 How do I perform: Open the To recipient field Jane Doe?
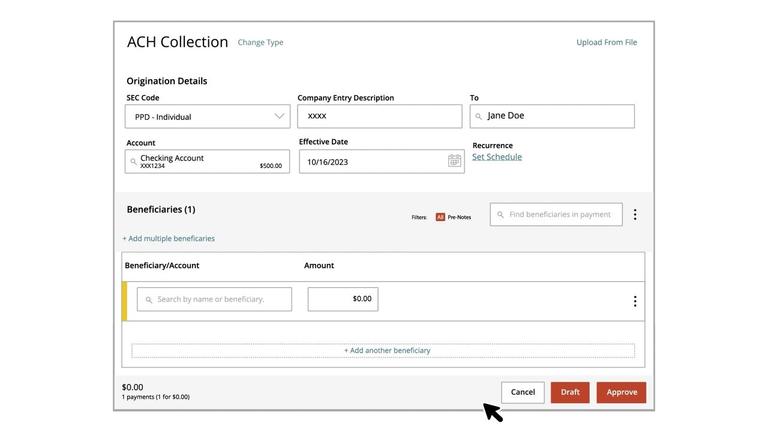click(x=552, y=116)
